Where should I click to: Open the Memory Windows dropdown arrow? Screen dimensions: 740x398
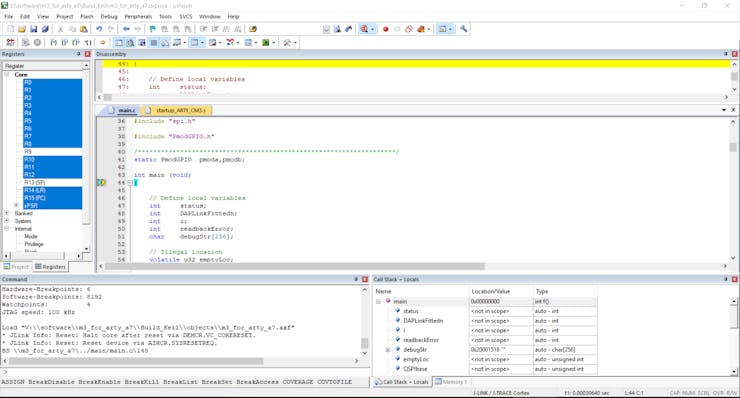(202, 42)
